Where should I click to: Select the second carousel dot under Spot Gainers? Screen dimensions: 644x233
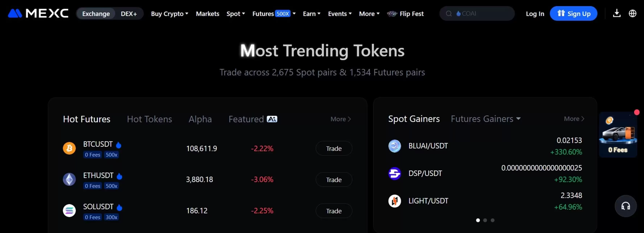tap(485, 220)
